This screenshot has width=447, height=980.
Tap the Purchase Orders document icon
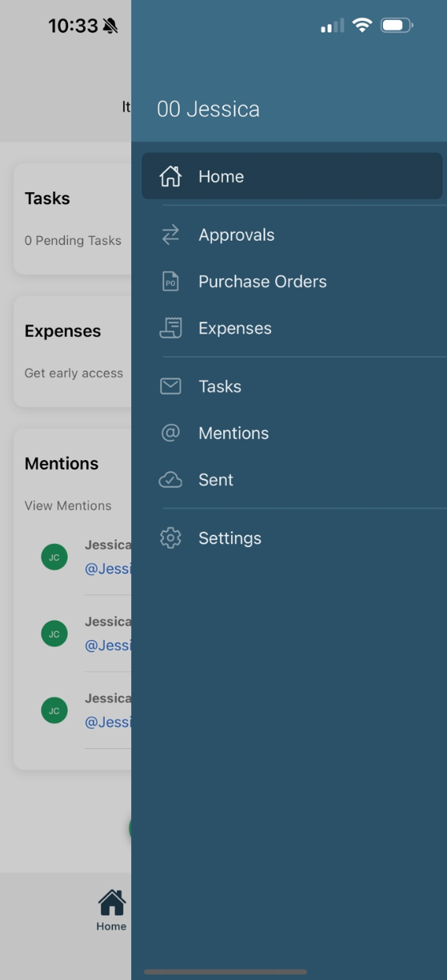pyautogui.click(x=170, y=282)
